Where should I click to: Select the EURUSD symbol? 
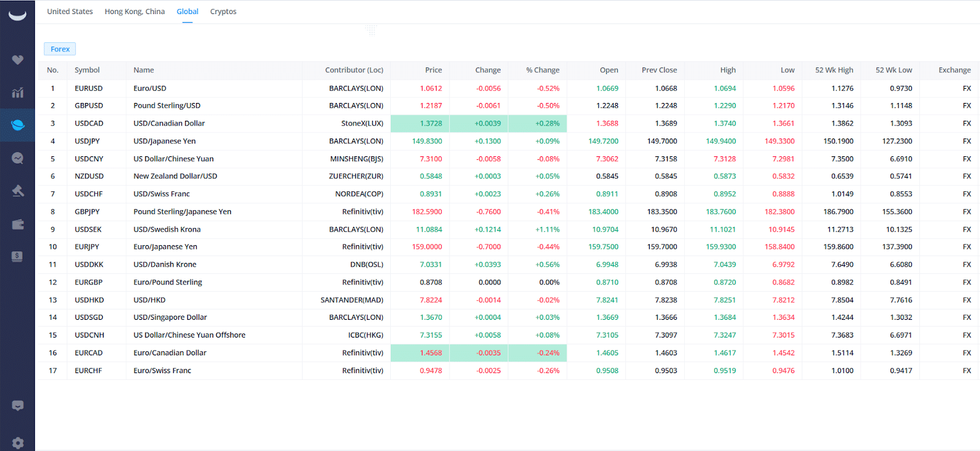click(89, 88)
